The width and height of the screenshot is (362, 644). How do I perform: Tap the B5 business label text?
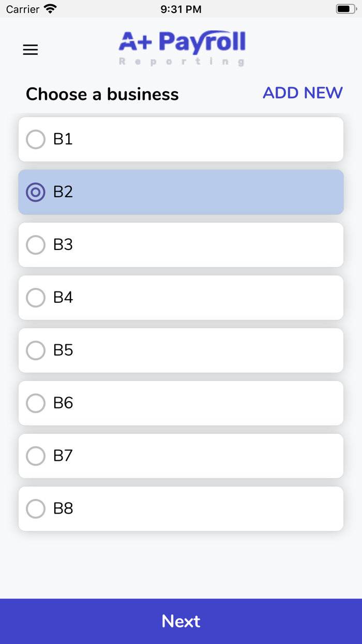click(x=63, y=350)
